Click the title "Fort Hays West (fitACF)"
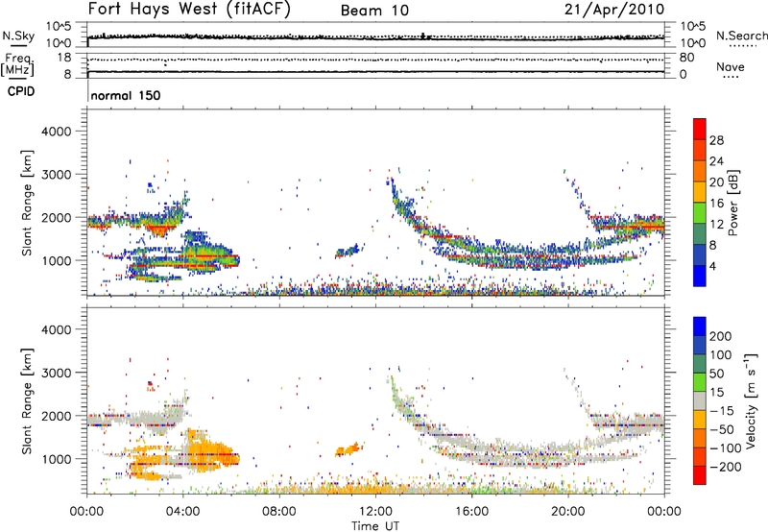Screen dimensions: 768x532 point(189,9)
